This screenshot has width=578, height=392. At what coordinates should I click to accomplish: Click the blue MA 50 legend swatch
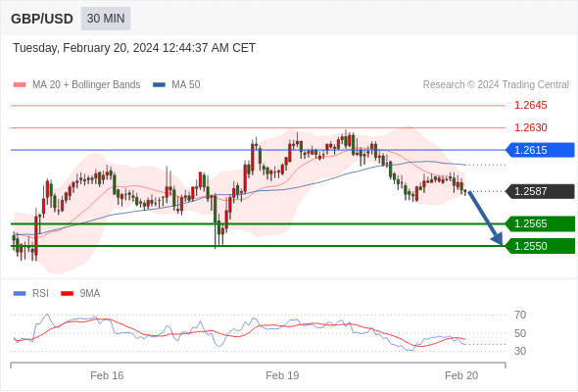(x=159, y=85)
